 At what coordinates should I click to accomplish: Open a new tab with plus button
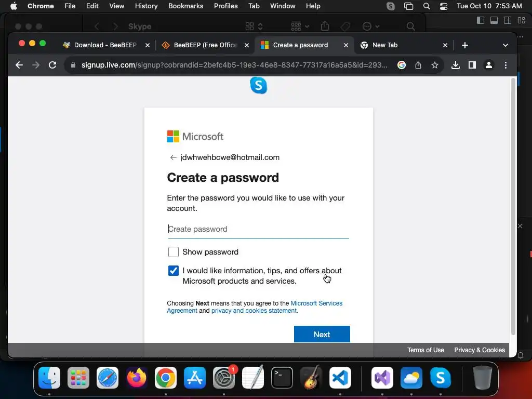(465, 45)
